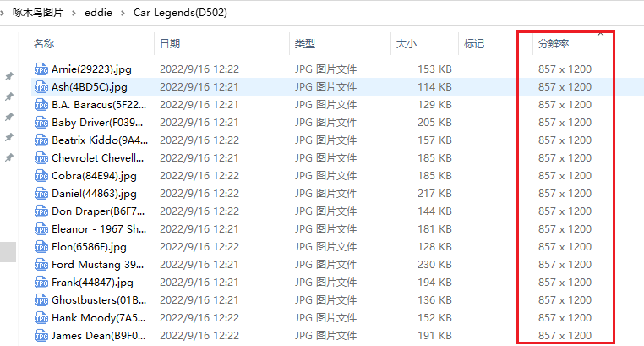644x346 pixels.
Task: Expand the breadcrumb chevron after eddie
Action: pos(123,14)
